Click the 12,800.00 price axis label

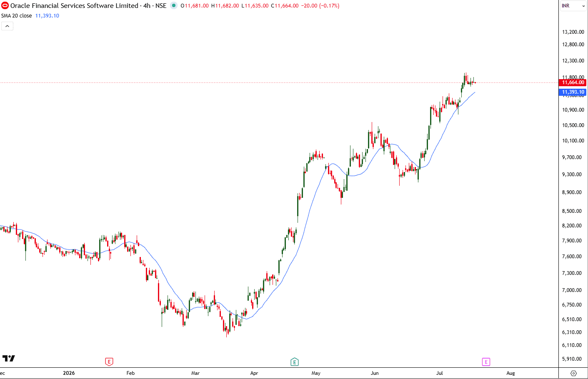573,45
